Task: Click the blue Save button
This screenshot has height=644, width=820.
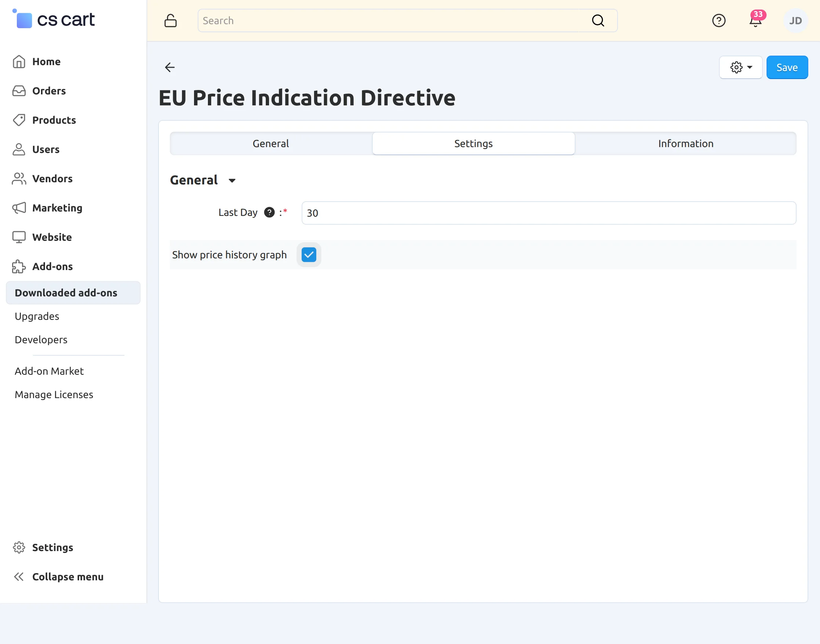Action: click(x=787, y=67)
